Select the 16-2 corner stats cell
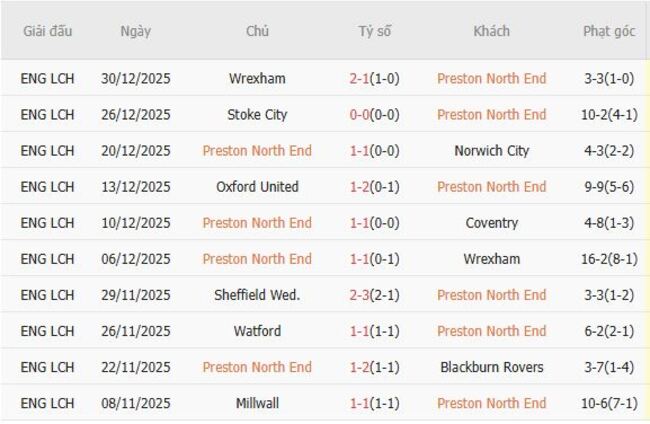The image size is (650, 424). click(x=609, y=259)
